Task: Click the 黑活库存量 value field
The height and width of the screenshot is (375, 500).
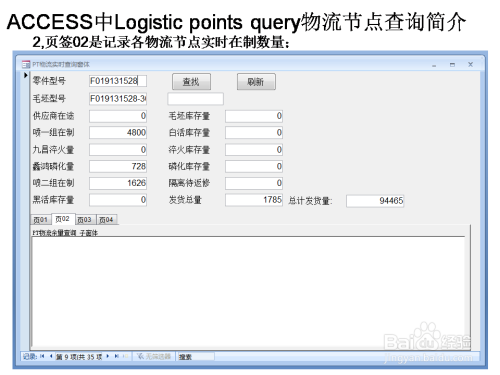Action: tap(118, 200)
